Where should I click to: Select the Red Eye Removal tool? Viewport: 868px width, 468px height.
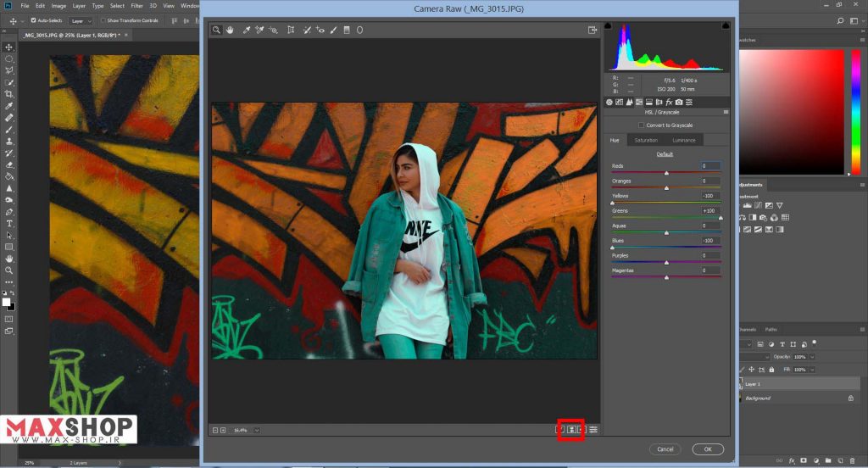(320, 30)
